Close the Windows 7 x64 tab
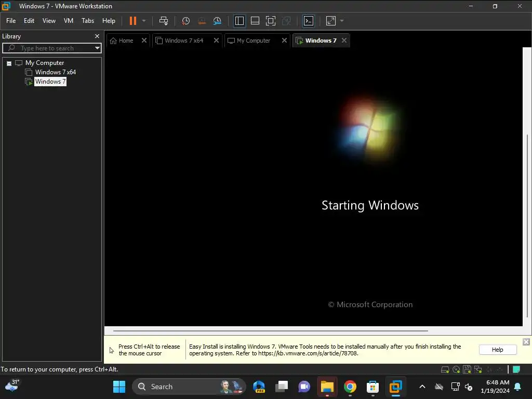532x399 pixels. 216,41
